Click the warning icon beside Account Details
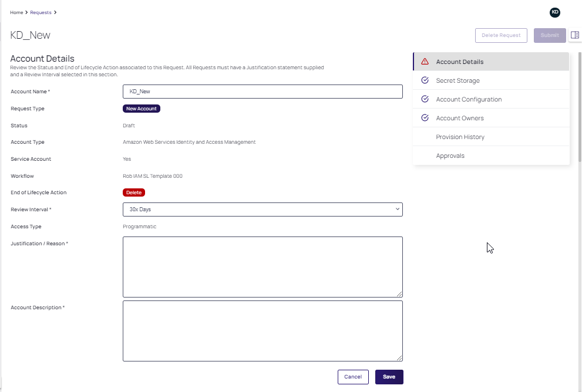Image resolution: width=582 pixels, height=392 pixels. (x=425, y=61)
